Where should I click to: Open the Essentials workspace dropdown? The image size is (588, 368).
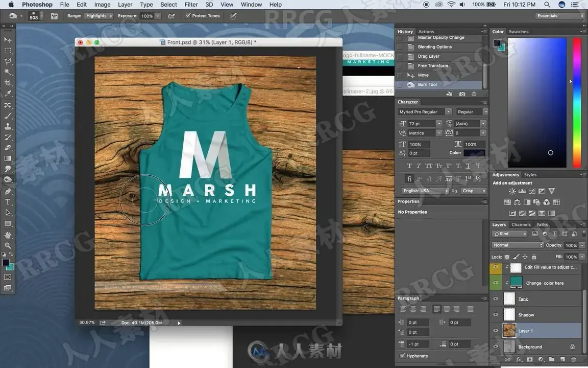(x=559, y=16)
